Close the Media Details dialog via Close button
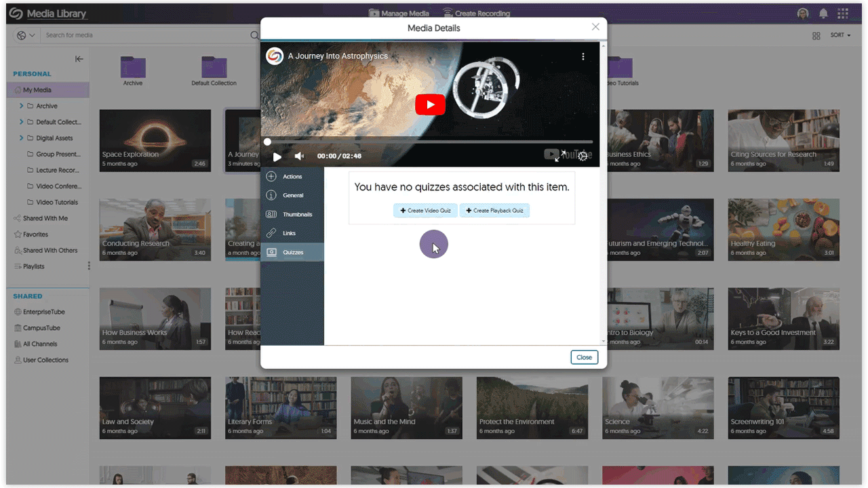868x488 pixels. (x=584, y=357)
